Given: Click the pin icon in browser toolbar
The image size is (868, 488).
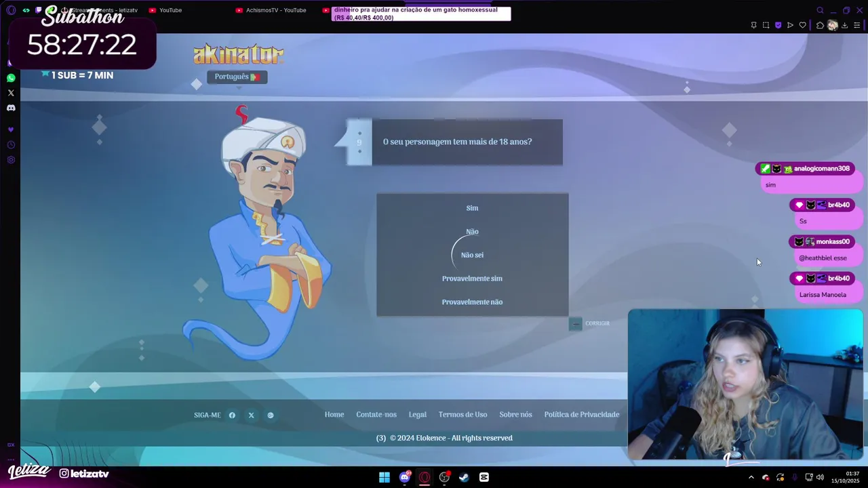Looking at the screenshot, I should [x=753, y=25].
